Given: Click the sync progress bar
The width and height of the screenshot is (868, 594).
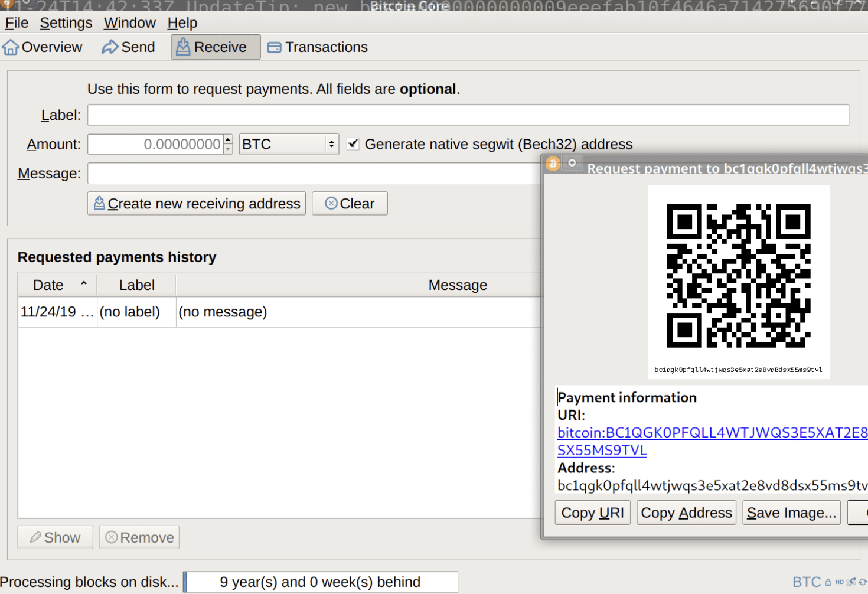Looking at the screenshot, I should point(321,582).
